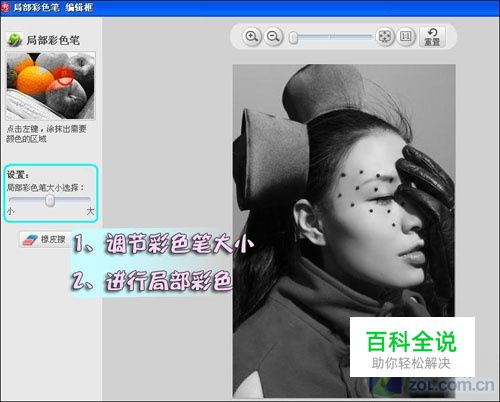Image resolution: width=500 pixels, height=402 pixels.
Task: Click the 点击左键，涂抹出需要颜色的区域 instruction text
Action: [46, 134]
